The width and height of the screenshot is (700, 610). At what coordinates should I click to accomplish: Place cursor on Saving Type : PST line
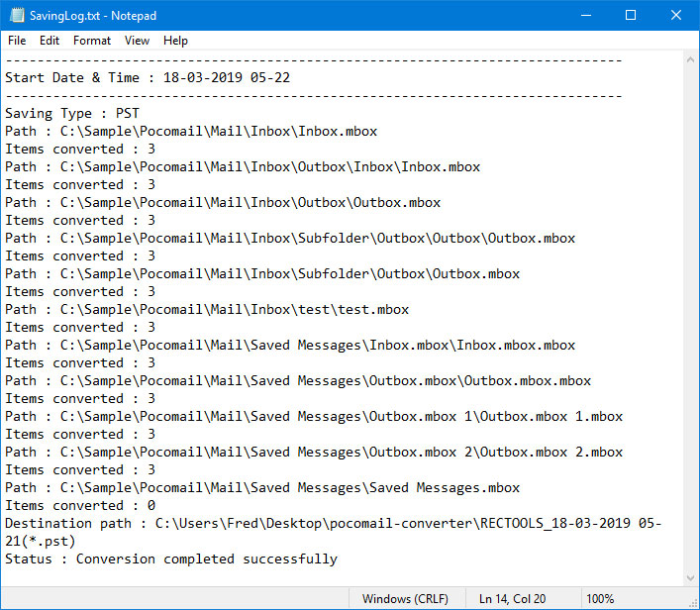[72, 114]
